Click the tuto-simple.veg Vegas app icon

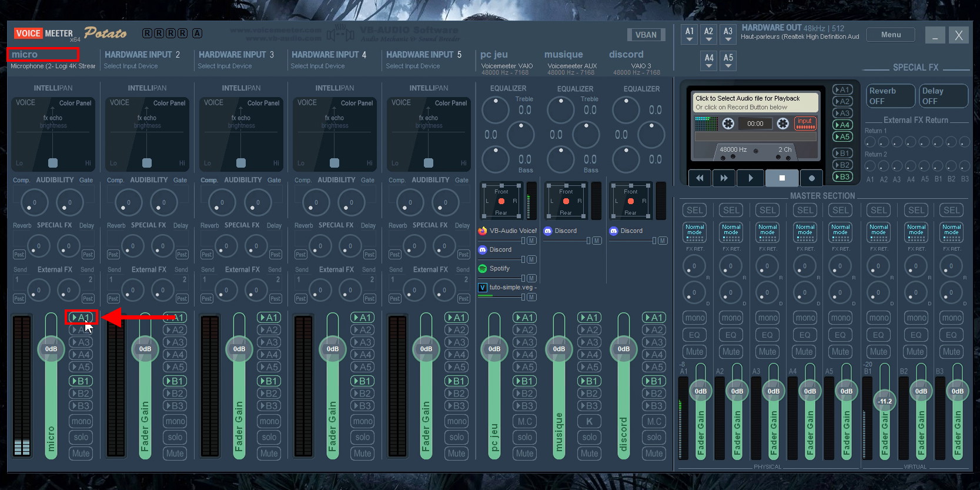[x=483, y=287]
